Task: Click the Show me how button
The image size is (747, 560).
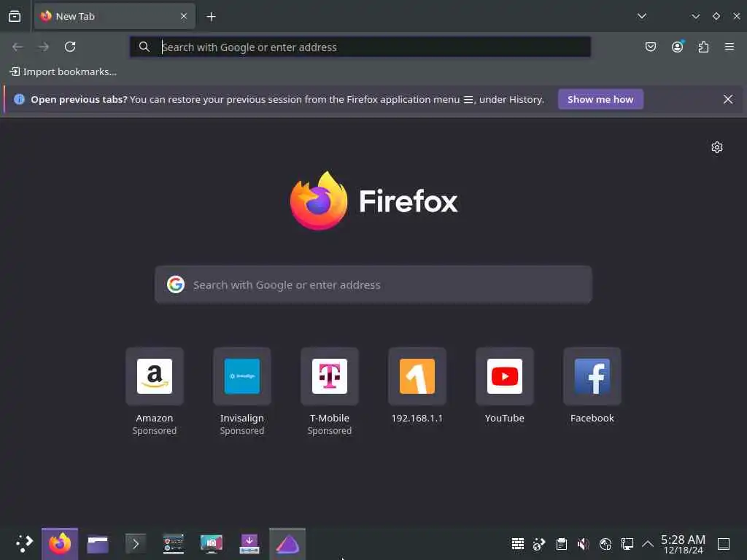Action: 600,99
